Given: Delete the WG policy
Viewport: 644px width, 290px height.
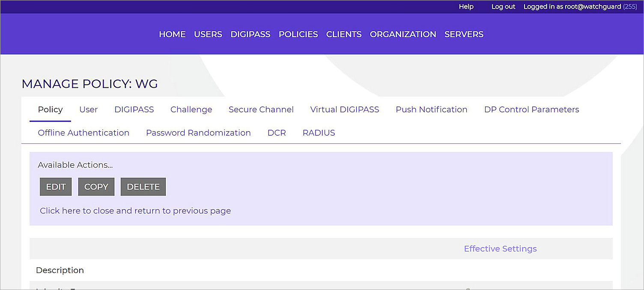Looking at the screenshot, I should point(143,186).
